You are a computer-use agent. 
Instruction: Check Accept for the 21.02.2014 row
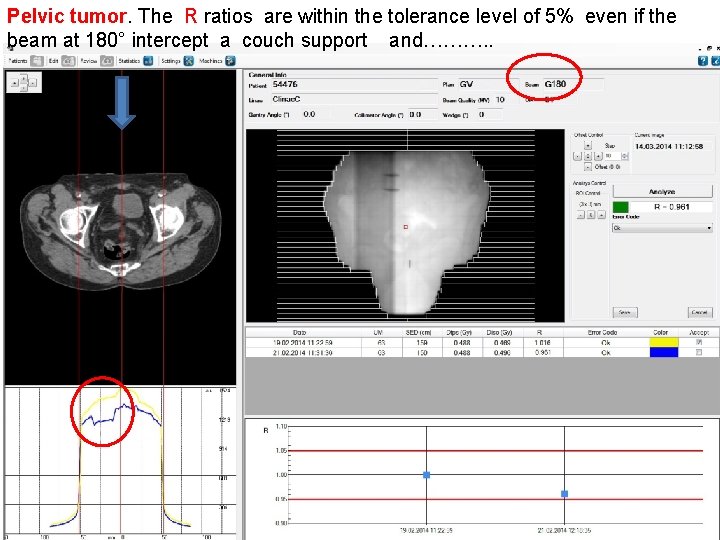point(699,352)
